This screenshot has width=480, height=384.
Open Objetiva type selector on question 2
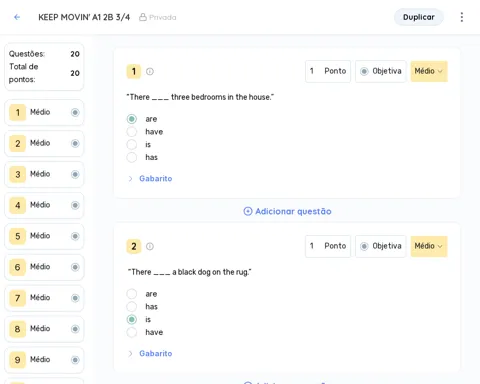[381, 246]
